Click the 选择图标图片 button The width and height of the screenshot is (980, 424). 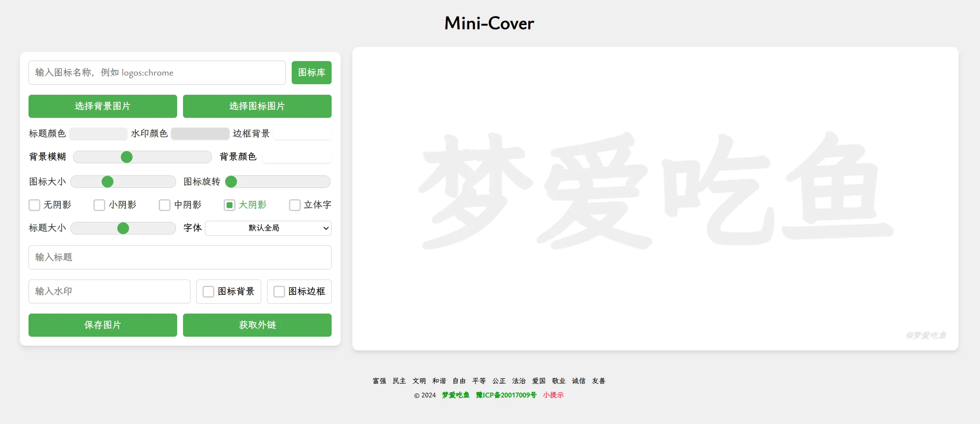257,106
